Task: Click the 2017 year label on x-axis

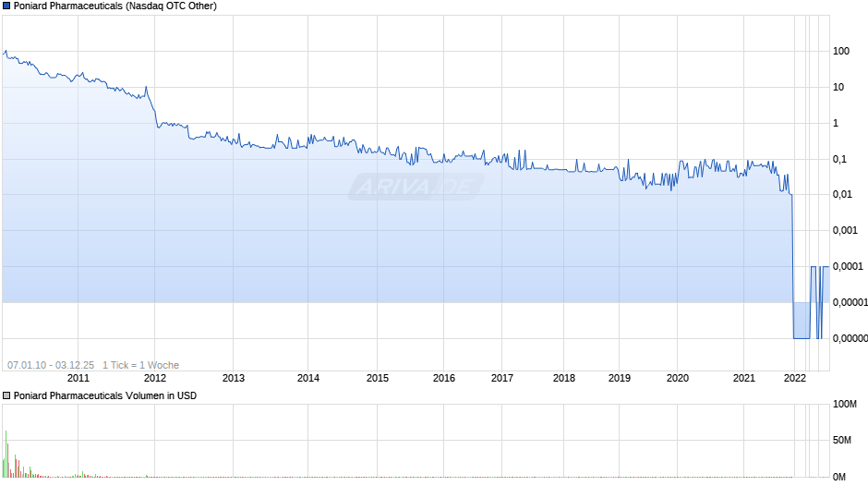Action: point(502,378)
